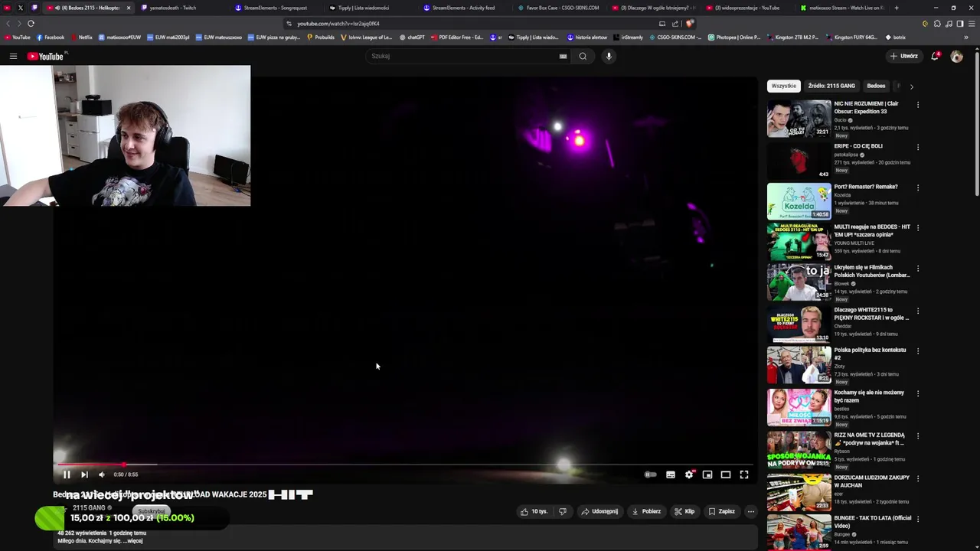Enter fullscreen mode
The width and height of the screenshot is (980, 551).
tap(744, 474)
